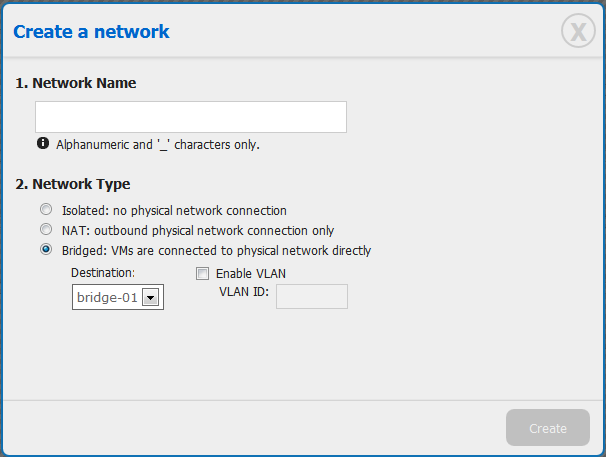Click the info icon beside the alphanumeric hint

click(x=43, y=144)
